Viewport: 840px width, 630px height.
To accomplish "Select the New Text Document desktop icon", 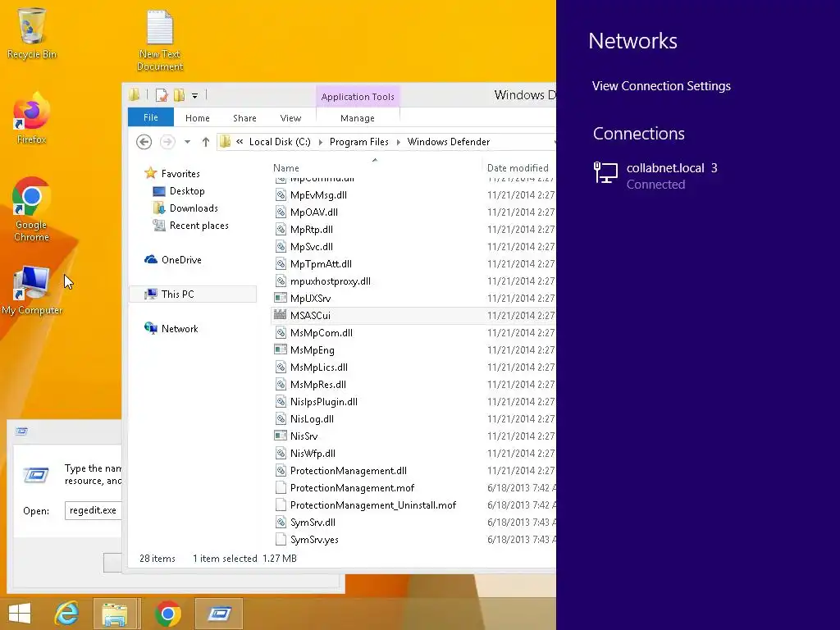I will point(160,40).
